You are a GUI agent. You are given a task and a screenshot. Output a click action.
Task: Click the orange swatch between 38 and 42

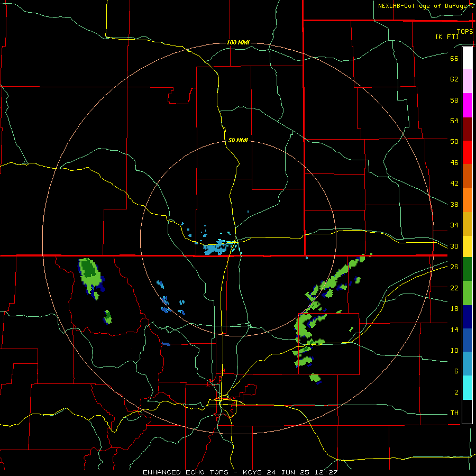pyautogui.click(x=467, y=200)
